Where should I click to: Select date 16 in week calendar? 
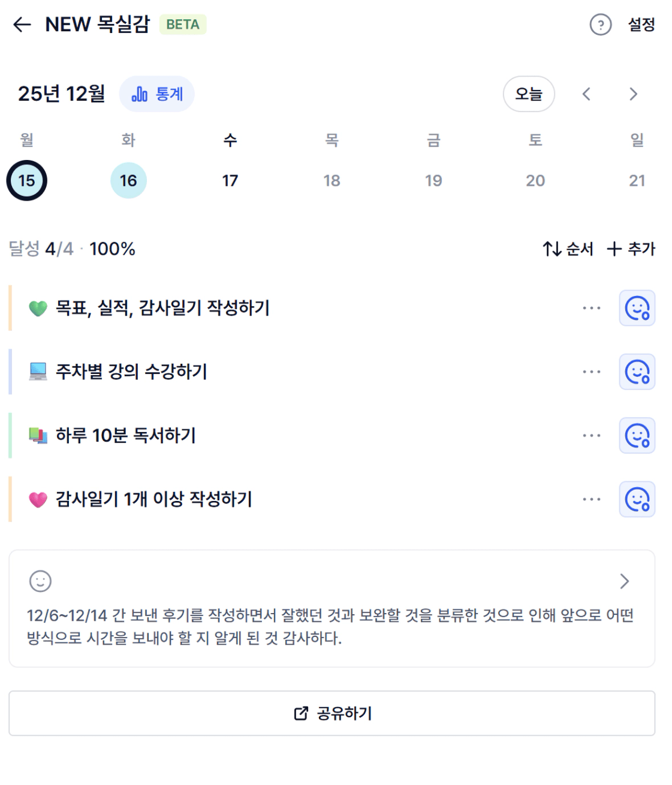[x=128, y=180]
